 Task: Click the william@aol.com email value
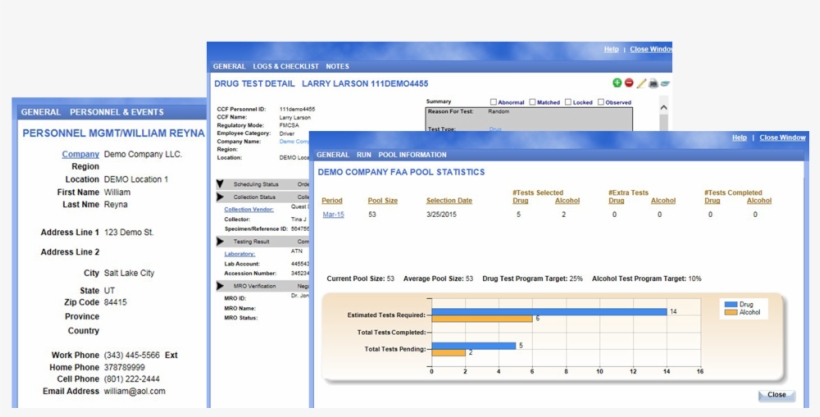(134, 391)
